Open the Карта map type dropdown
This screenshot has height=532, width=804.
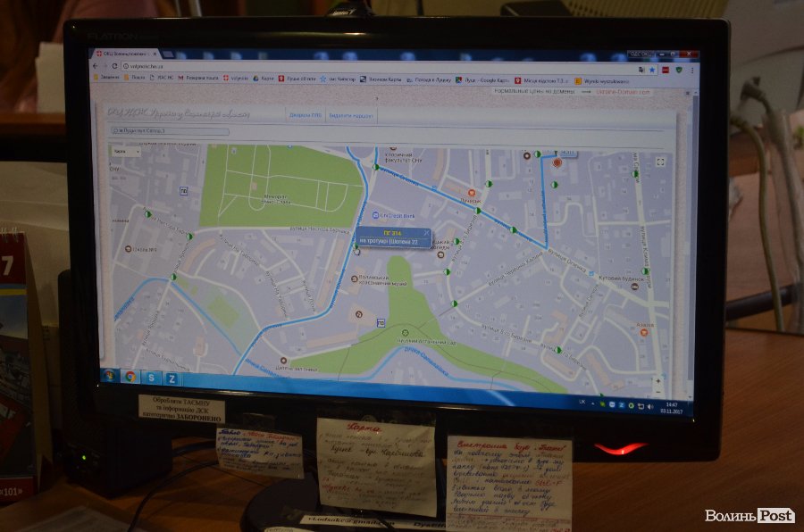pos(126,151)
